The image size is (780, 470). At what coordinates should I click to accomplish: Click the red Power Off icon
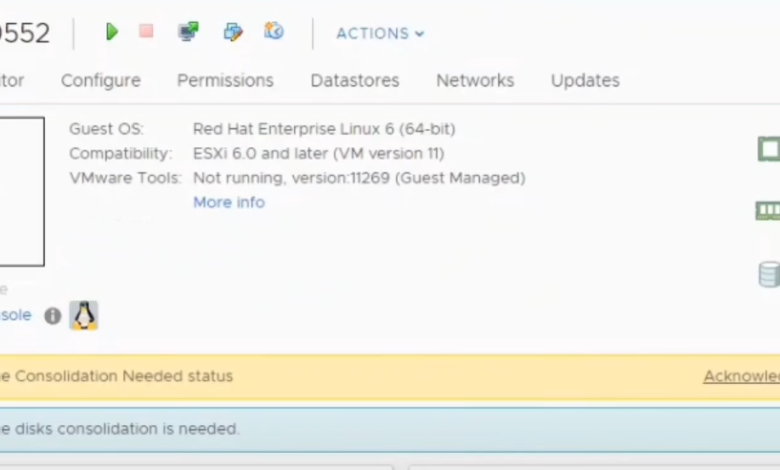pos(146,32)
